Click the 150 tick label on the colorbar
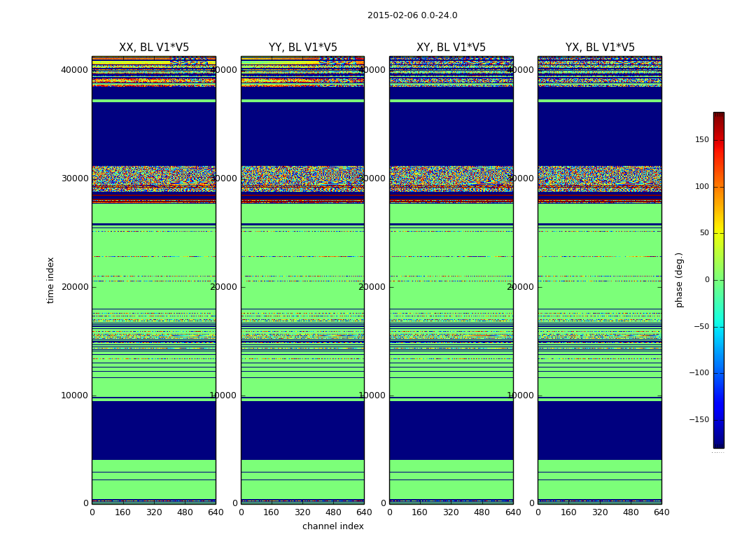The width and height of the screenshot is (735, 560). 701,140
